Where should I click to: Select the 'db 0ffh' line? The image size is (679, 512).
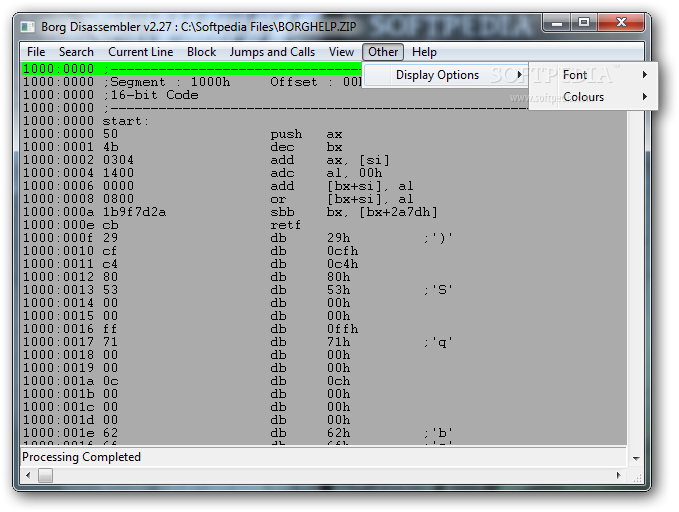324,329
